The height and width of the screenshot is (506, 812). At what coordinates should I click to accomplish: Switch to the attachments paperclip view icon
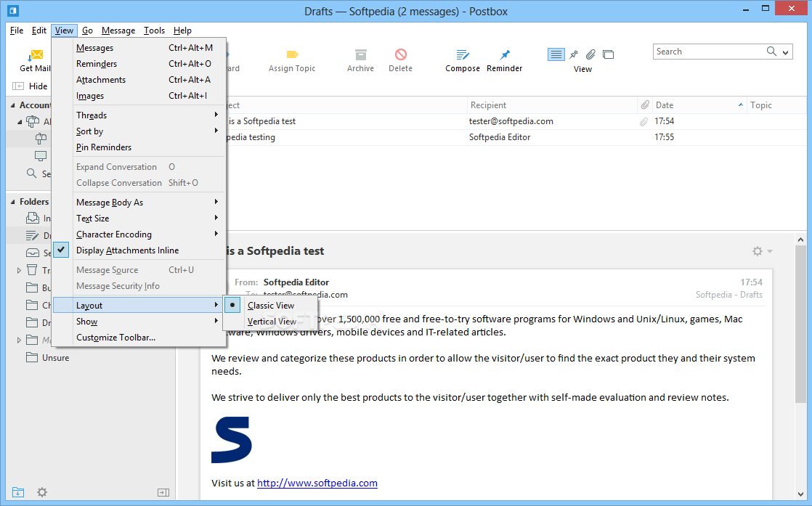(591, 54)
